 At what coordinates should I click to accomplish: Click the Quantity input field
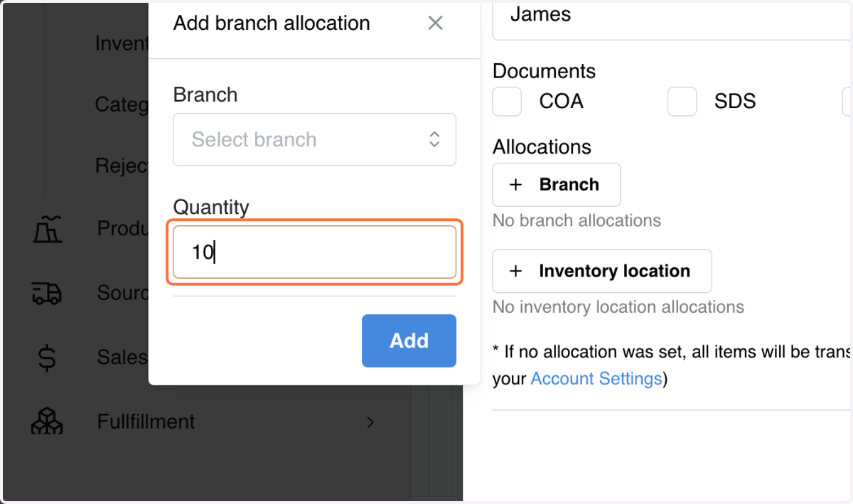tap(314, 252)
